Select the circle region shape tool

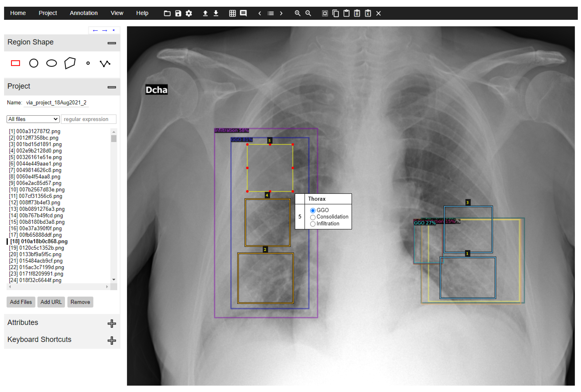pos(34,63)
